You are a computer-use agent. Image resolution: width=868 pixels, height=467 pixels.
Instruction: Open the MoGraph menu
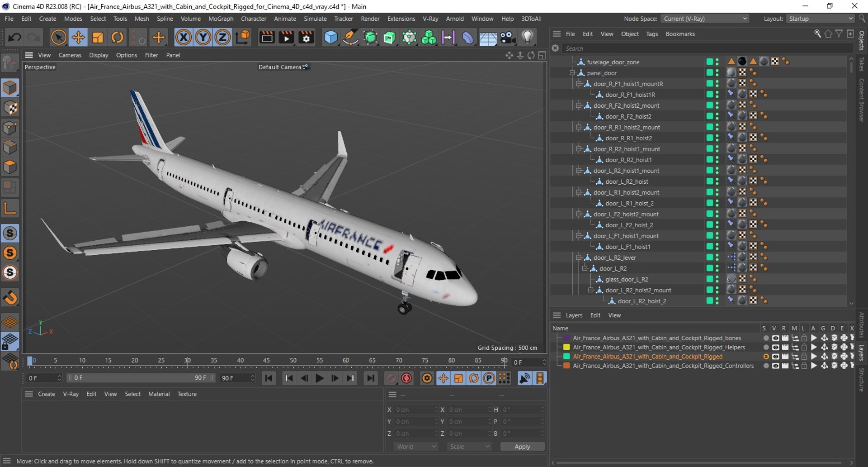tap(221, 19)
